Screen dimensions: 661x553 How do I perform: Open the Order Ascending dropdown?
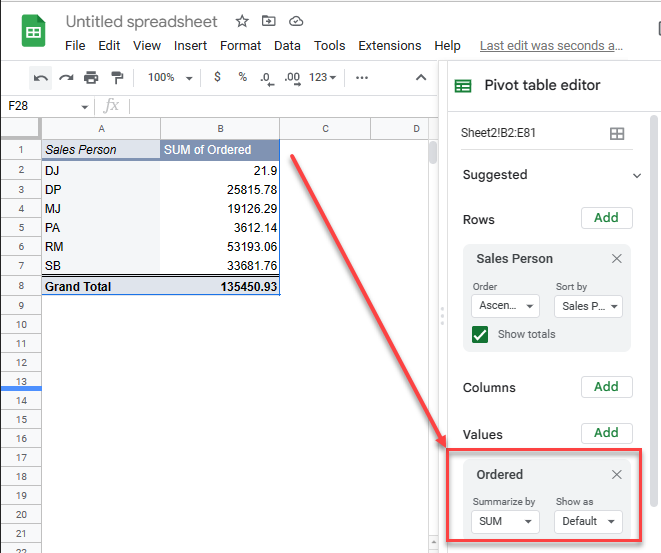click(504, 306)
